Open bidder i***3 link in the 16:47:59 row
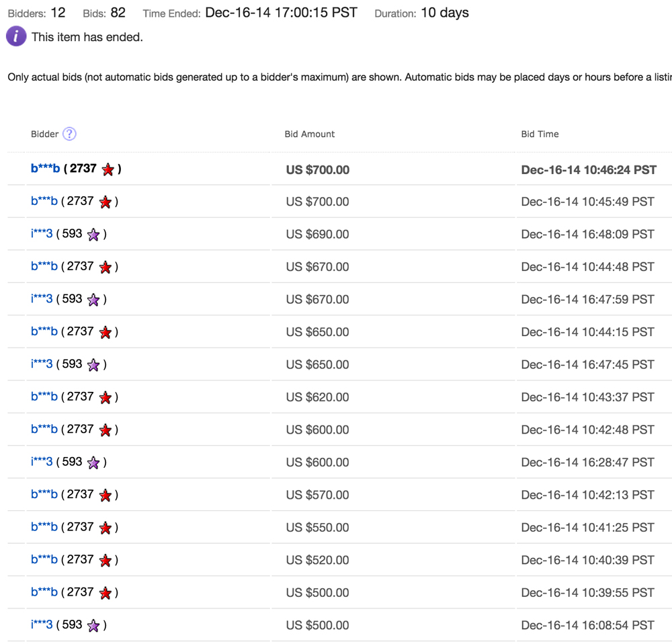 click(x=42, y=299)
